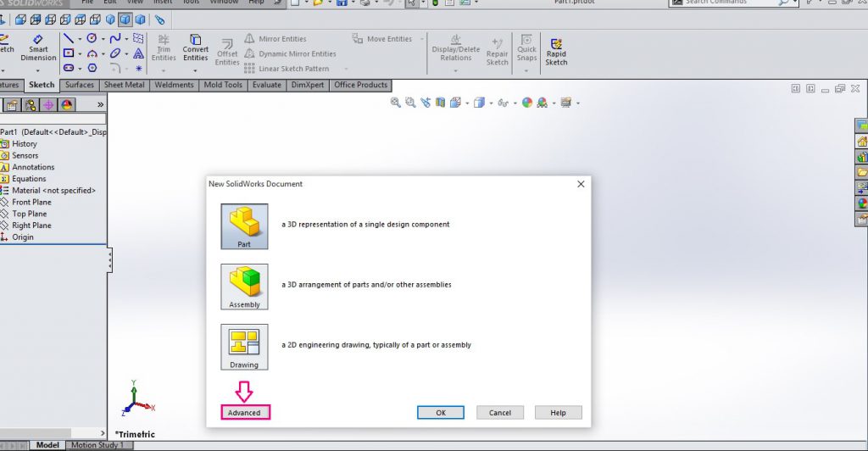The width and height of the screenshot is (868, 451).
Task: Open the Hide/Show Items dropdown arrow
Action: [515, 103]
